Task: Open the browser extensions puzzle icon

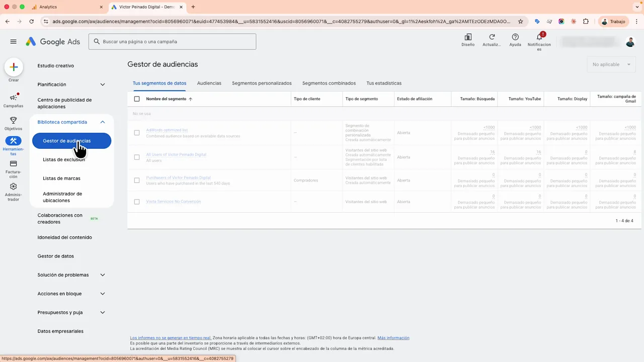Action: [x=586, y=22]
